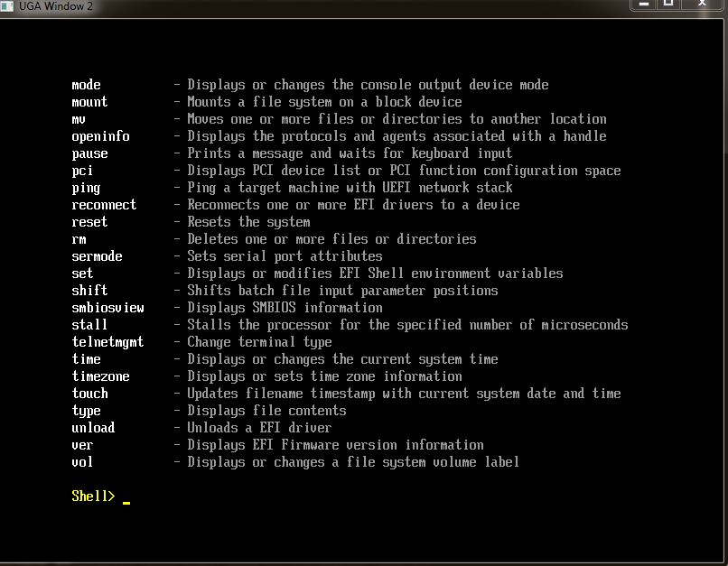Click the 'reconnect' command name
Screen dimensions: 728x566
click(x=104, y=205)
